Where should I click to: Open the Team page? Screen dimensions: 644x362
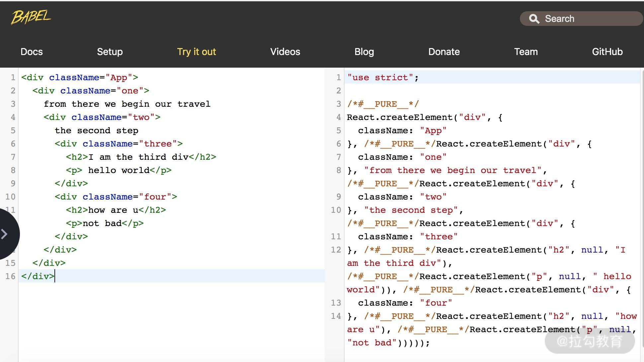[526, 52]
